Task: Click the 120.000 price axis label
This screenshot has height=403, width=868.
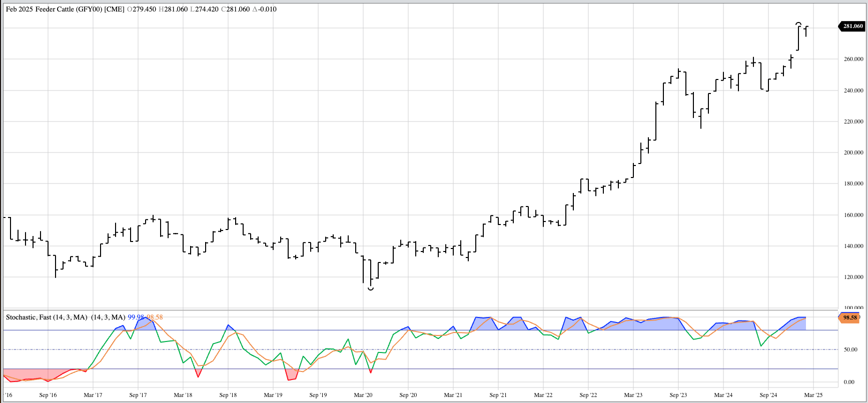Action: pos(853,277)
